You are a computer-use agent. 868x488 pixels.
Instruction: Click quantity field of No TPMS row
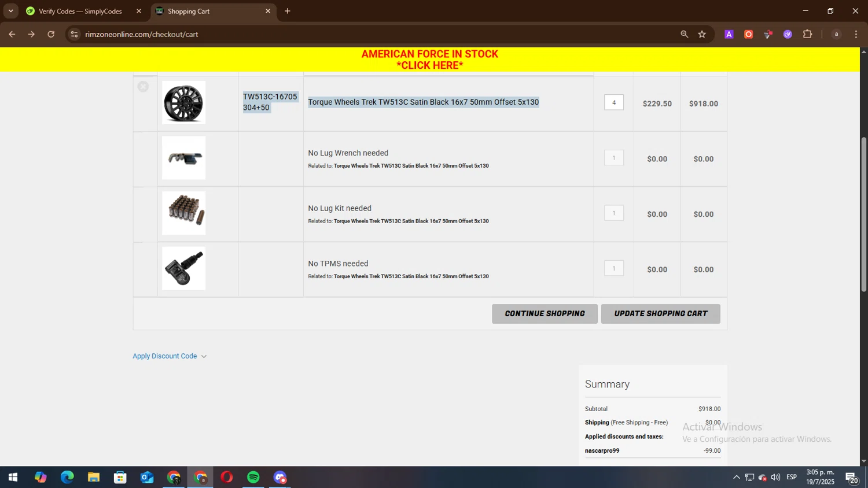614,268
